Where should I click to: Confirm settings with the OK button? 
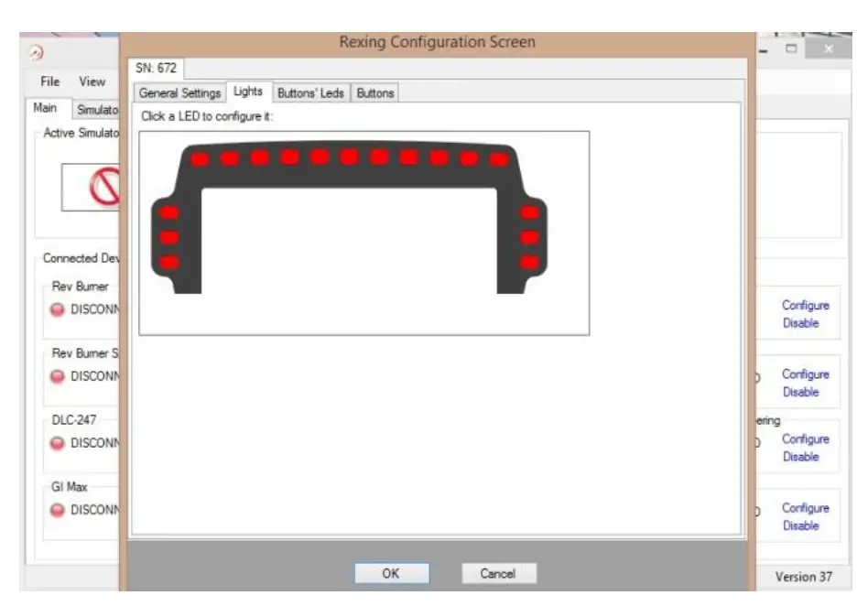pyautogui.click(x=391, y=573)
